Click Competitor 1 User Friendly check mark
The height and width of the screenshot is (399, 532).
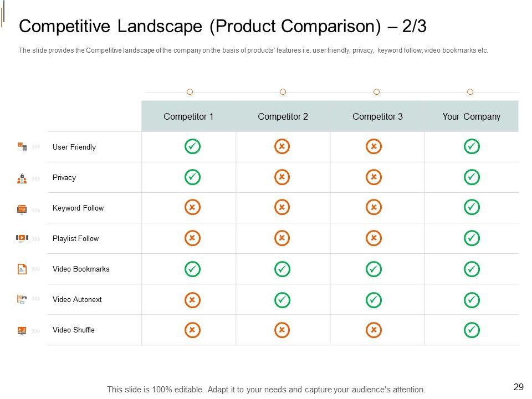(192, 147)
